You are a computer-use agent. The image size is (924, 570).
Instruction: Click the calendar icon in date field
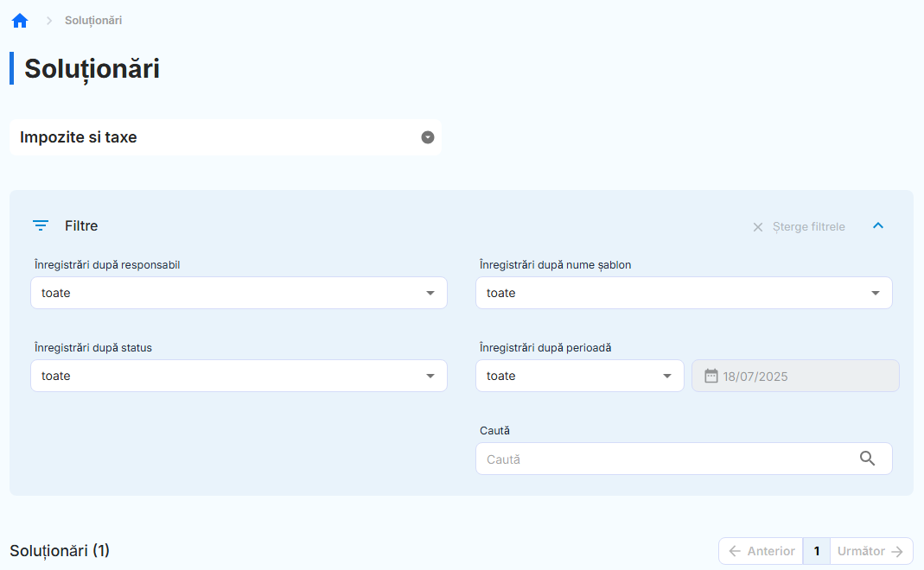[711, 376]
